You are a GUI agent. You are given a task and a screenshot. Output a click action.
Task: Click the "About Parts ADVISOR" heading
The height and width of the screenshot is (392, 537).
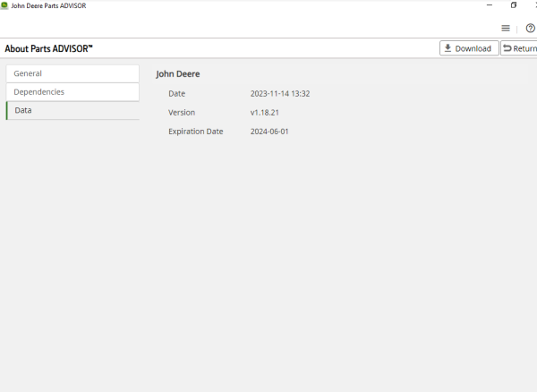pos(48,48)
